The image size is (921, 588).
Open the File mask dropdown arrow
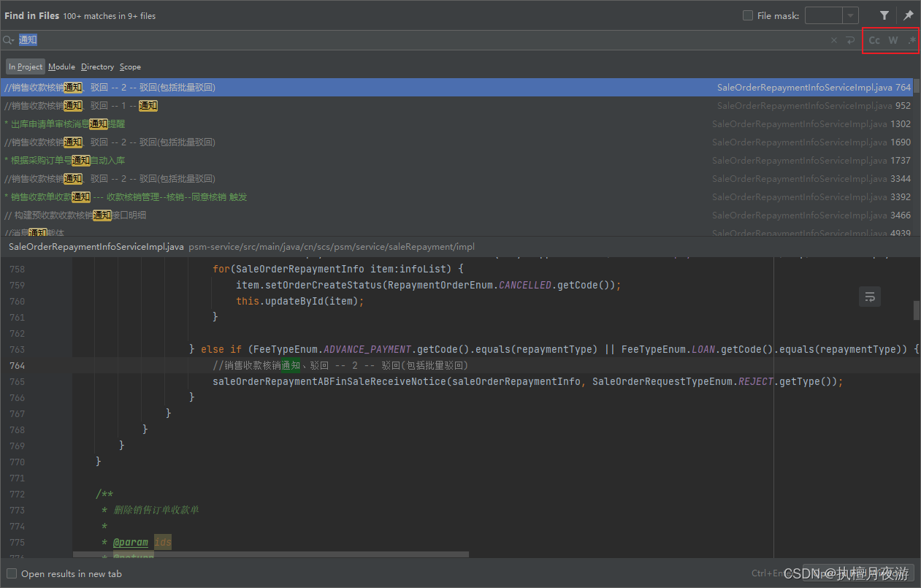(850, 15)
